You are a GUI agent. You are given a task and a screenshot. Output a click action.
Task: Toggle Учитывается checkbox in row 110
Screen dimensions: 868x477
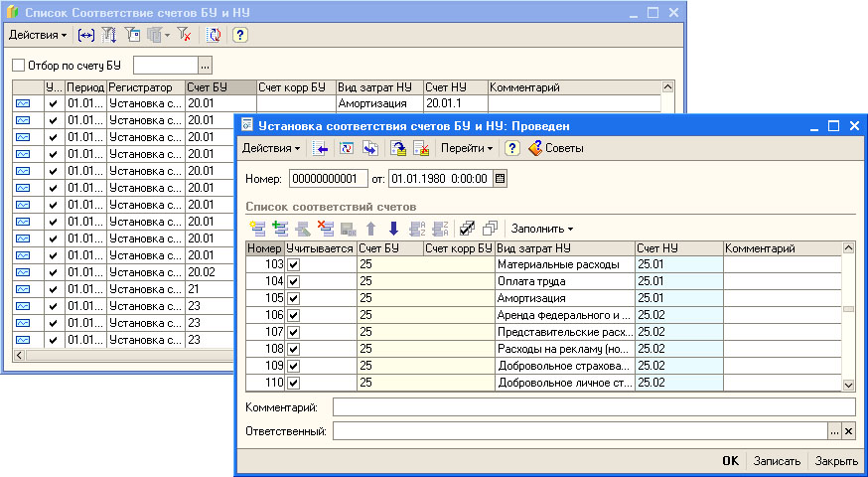pyautogui.click(x=293, y=383)
